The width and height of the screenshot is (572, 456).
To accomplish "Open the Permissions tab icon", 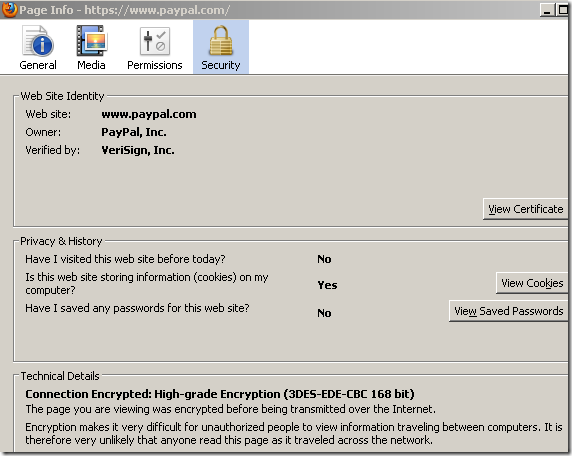I will tap(155, 47).
